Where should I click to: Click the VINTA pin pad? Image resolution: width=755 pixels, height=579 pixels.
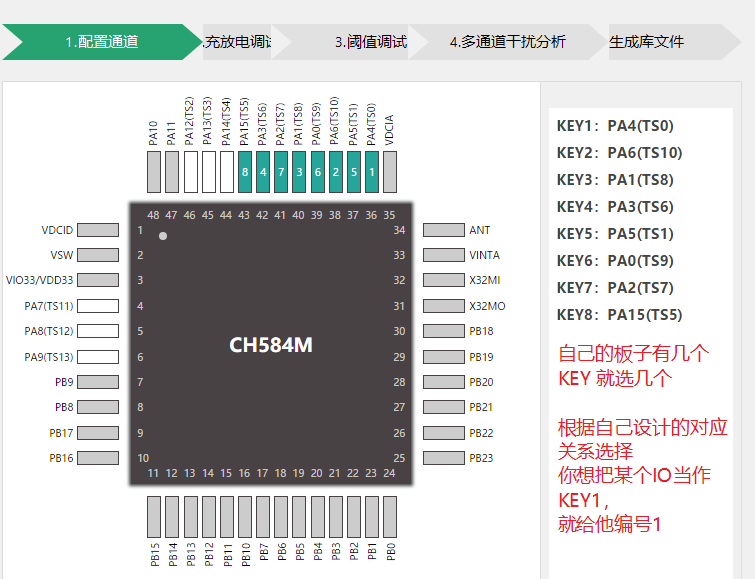point(444,255)
